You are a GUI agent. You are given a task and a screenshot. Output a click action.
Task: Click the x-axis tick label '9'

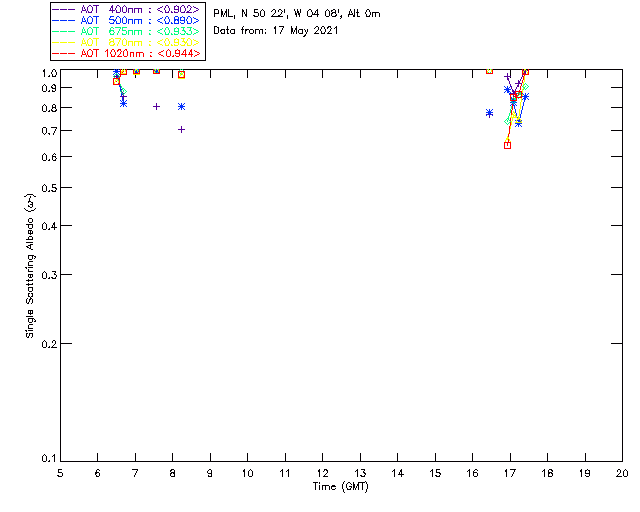pyautogui.click(x=210, y=473)
